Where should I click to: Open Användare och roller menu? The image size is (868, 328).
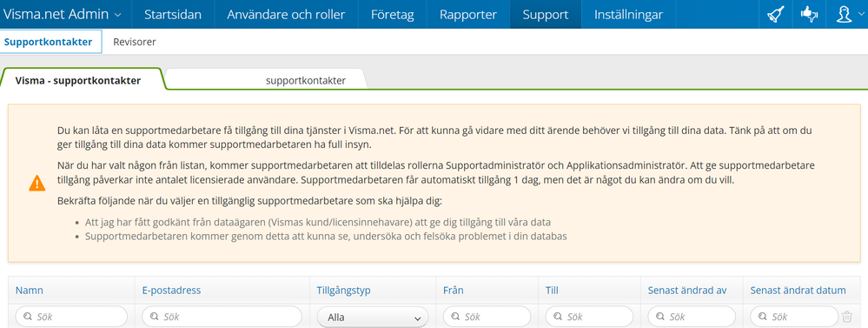coord(286,15)
